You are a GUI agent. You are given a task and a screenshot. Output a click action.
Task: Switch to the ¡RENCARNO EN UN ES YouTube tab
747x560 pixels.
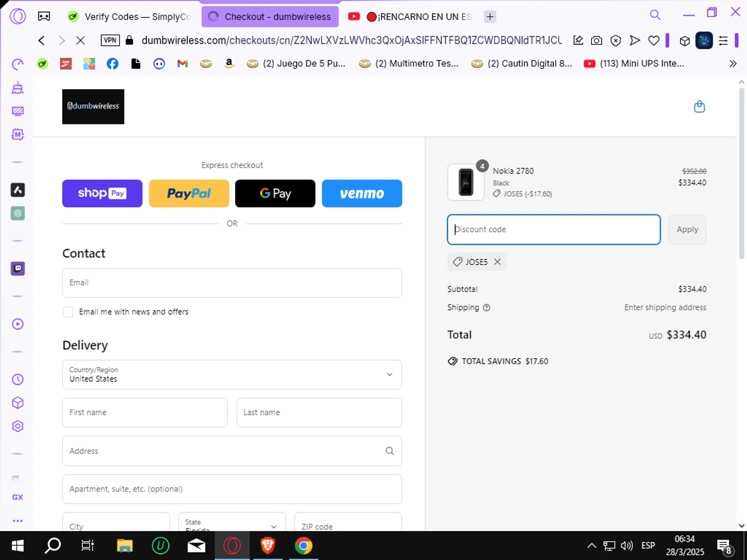pyautogui.click(x=410, y=16)
